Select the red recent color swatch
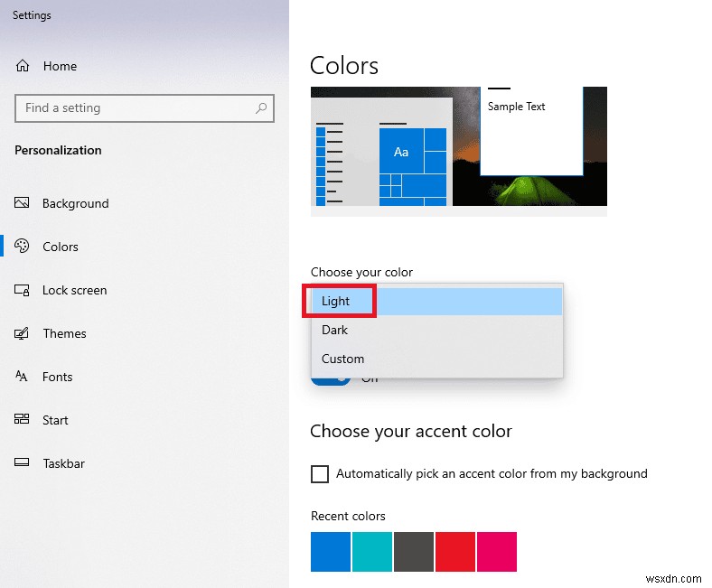 [455, 552]
